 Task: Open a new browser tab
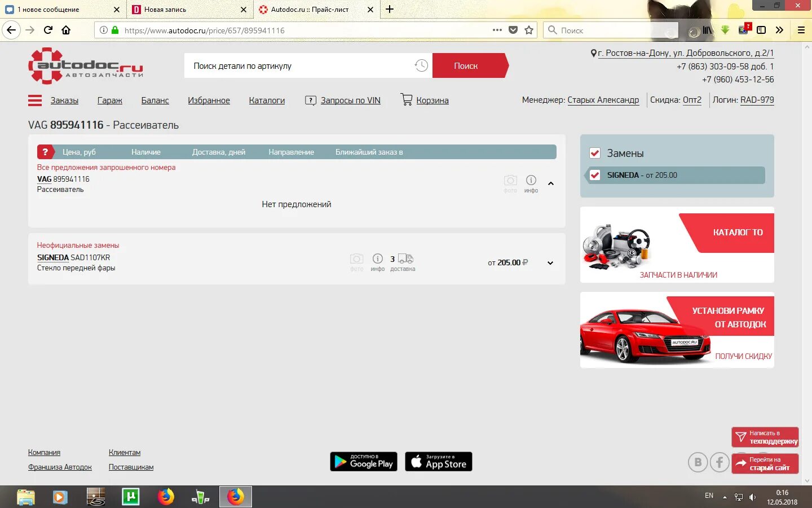(x=390, y=9)
